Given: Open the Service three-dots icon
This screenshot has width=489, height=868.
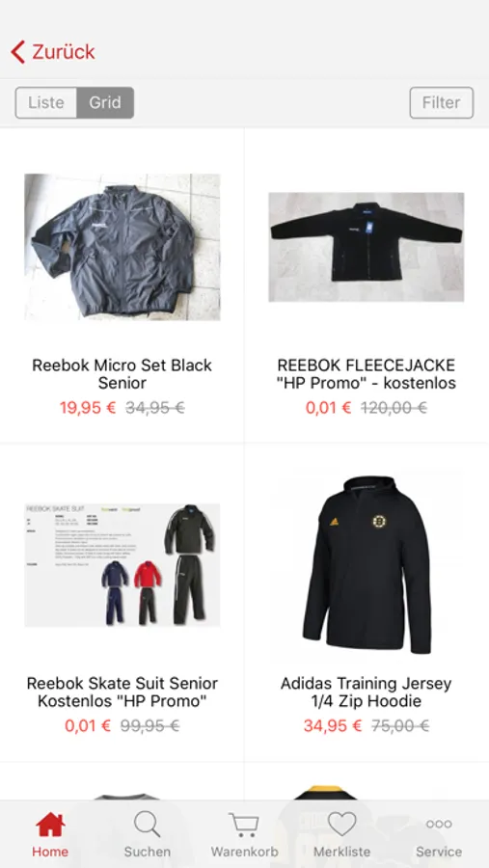Looking at the screenshot, I should (439, 825).
